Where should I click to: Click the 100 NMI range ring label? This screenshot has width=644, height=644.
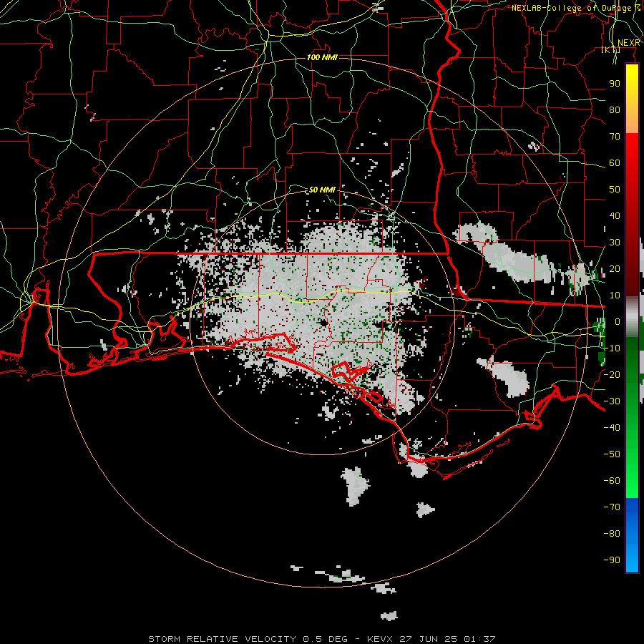click(x=322, y=57)
